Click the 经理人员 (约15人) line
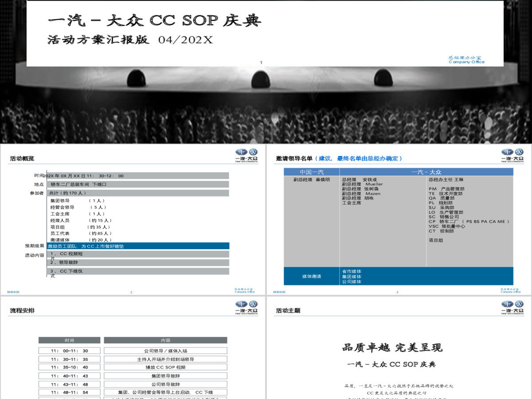Viewport: 532px width, 399px height. coord(81,220)
